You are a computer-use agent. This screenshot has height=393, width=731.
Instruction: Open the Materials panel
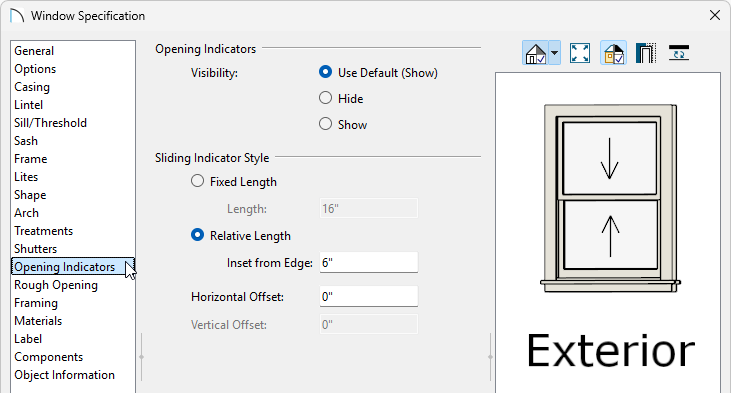coord(73,321)
